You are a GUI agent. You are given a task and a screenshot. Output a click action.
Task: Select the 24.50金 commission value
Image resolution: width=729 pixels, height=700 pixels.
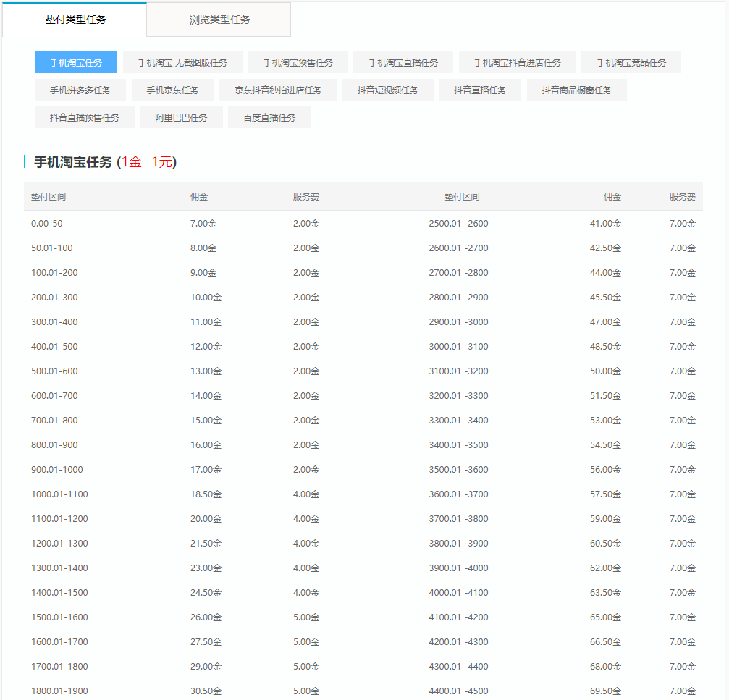206,593
